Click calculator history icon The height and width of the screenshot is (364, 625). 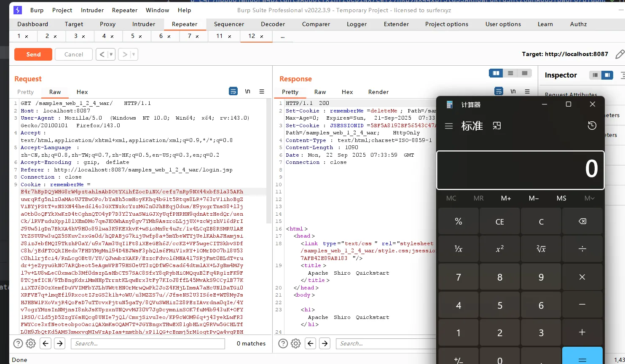pos(592,126)
